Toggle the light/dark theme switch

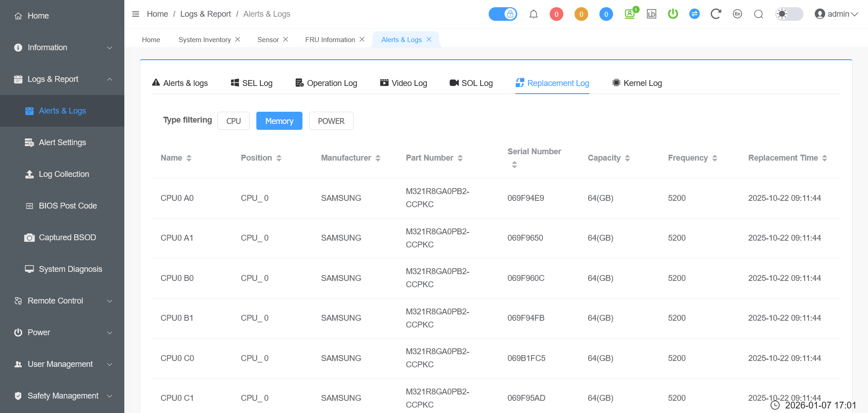coord(789,14)
